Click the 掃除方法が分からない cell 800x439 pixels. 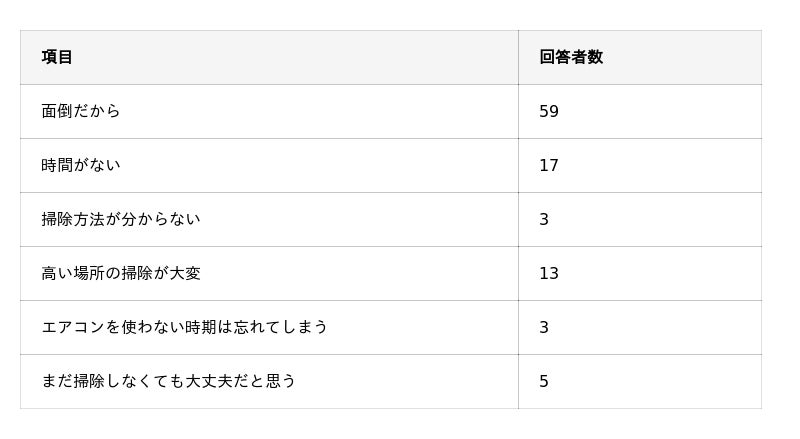(269, 220)
